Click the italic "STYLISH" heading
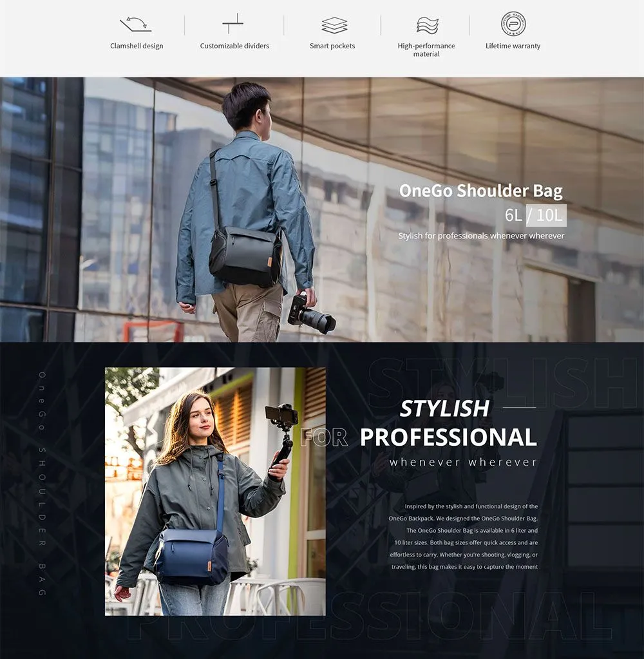Viewport: 644px width, 659px height. [444, 408]
